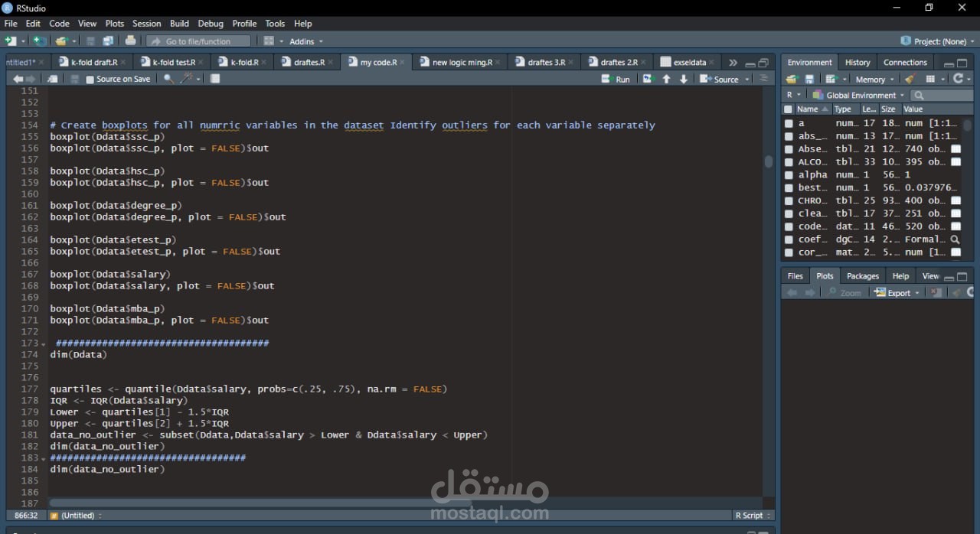This screenshot has width=980, height=534.
Task: Collapse code section fold arrow at line 173
Action: coord(43,344)
